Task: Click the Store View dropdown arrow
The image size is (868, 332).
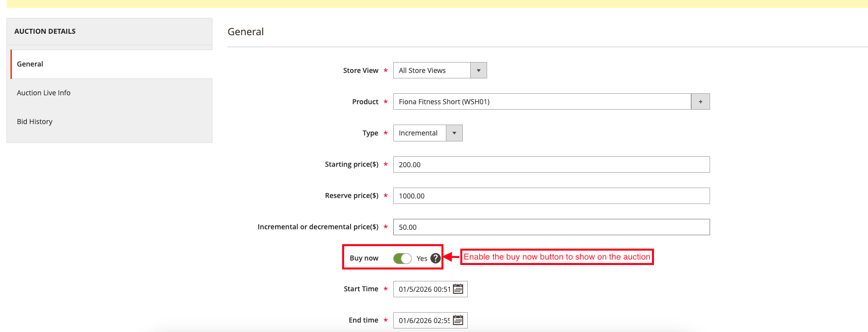Action: (x=478, y=70)
